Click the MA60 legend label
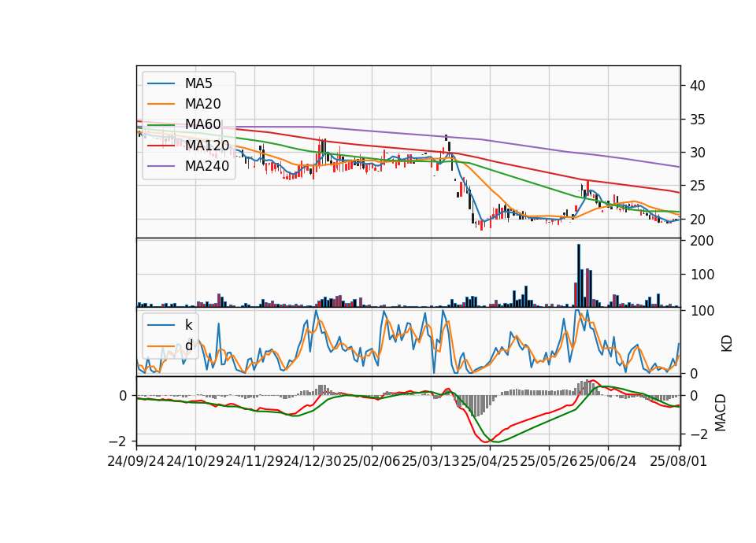 202,125
